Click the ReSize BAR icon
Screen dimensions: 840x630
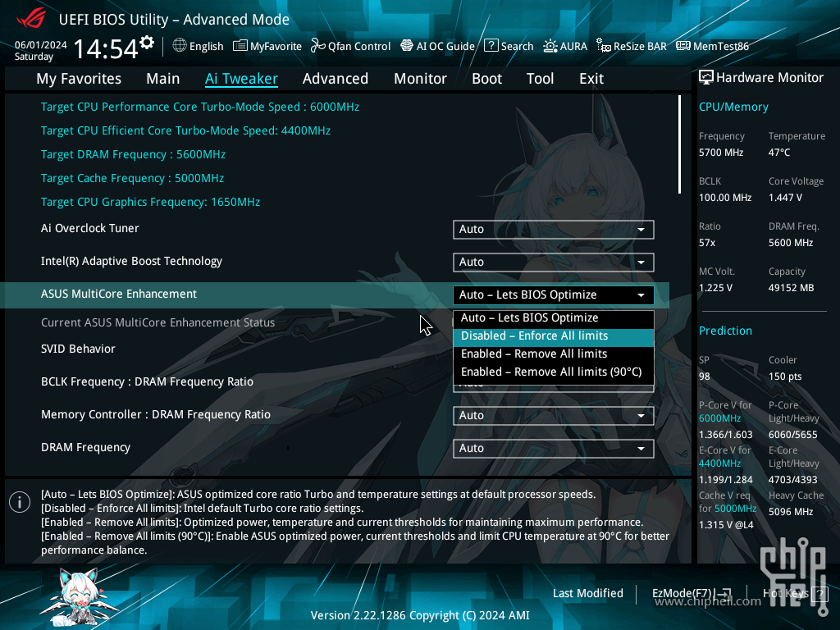click(x=604, y=46)
